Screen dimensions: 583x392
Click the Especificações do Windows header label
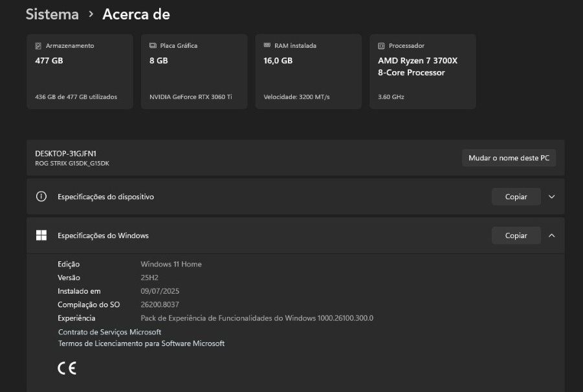coord(103,235)
